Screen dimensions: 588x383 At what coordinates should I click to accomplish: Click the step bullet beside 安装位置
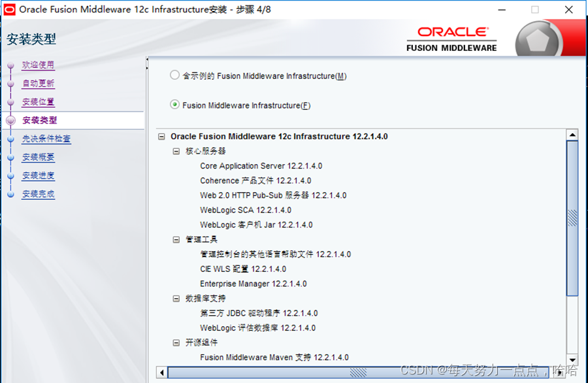coord(11,102)
